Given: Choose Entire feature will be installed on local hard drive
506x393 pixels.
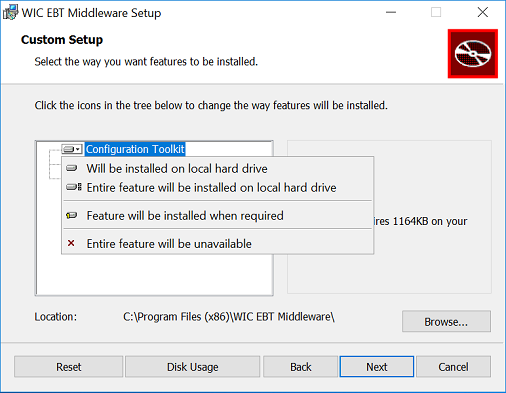Looking at the screenshot, I should pos(218,187).
